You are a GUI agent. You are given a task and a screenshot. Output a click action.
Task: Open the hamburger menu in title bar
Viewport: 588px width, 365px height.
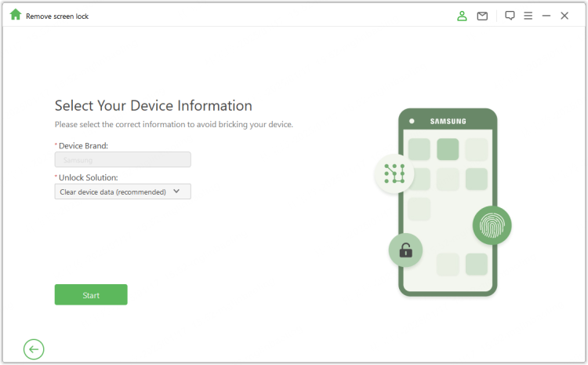(528, 16)
